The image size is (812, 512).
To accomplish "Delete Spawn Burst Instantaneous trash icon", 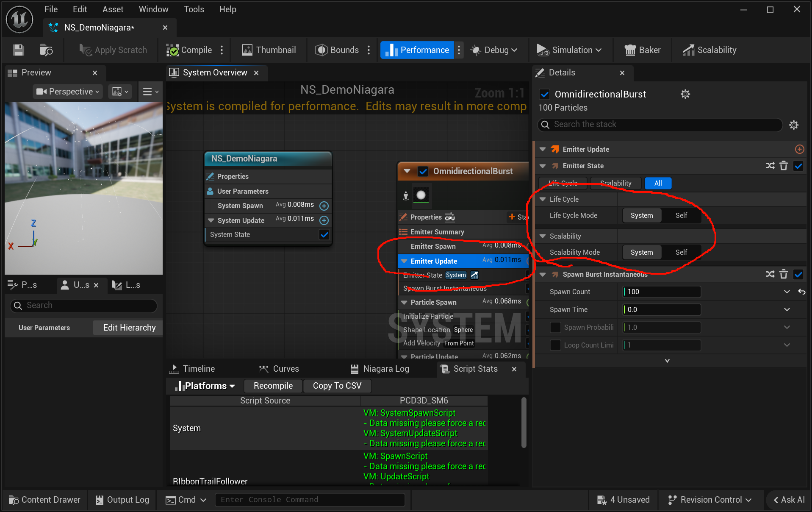I will tap(784, 274).
